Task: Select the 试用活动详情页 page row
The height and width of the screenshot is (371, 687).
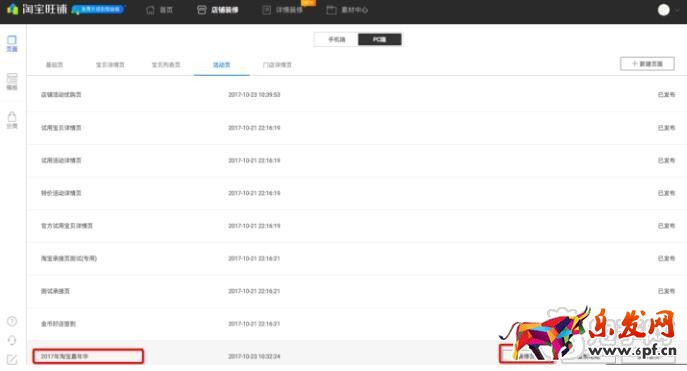Action: coord(356,160)
